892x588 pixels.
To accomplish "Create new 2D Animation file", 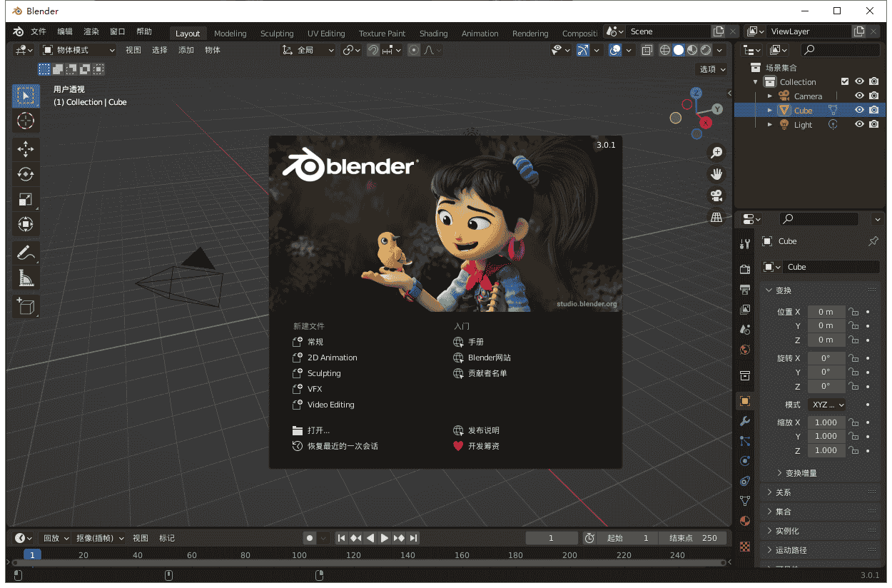I will pos(332,358).
